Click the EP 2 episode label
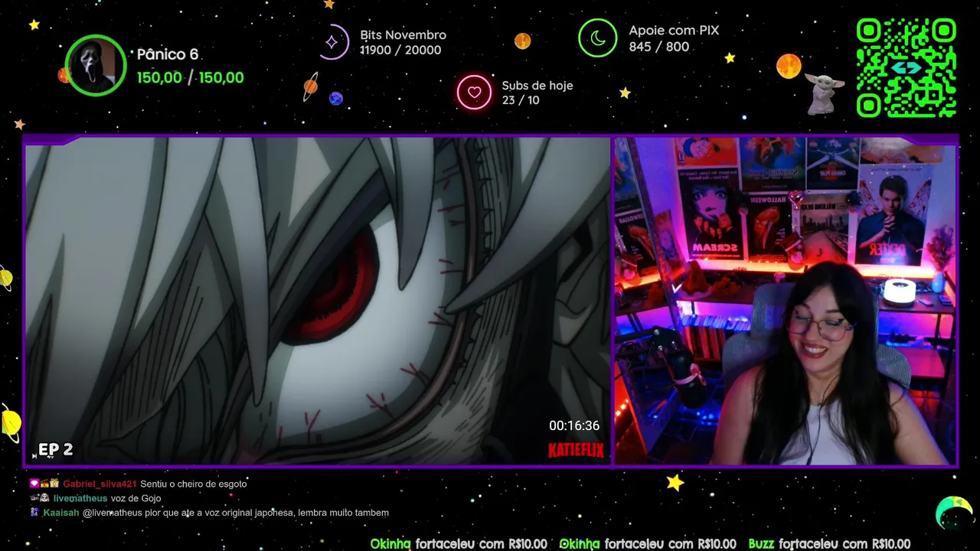Viewport: 980px width, 551px height. pyautogui.click(x=55, y=449)
